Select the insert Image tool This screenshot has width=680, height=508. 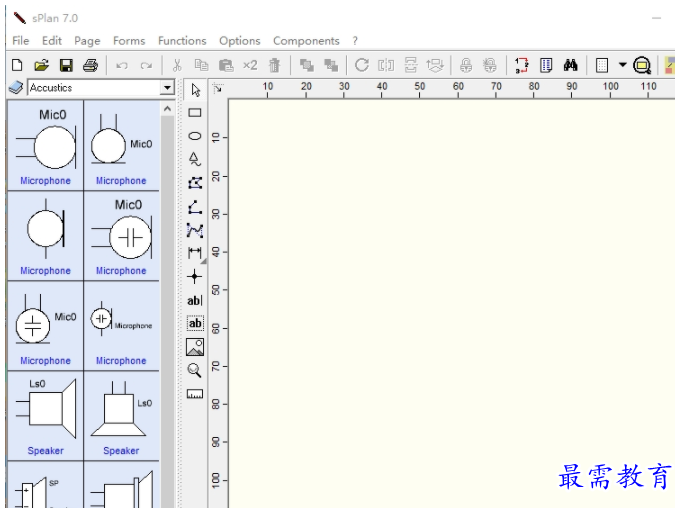[195, 347]
